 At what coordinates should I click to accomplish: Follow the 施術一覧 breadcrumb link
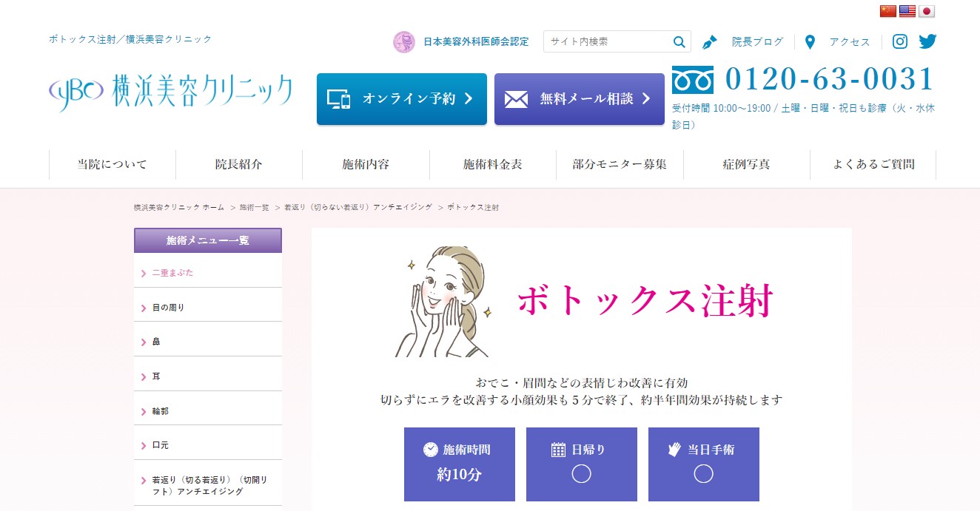click(254, 208)
